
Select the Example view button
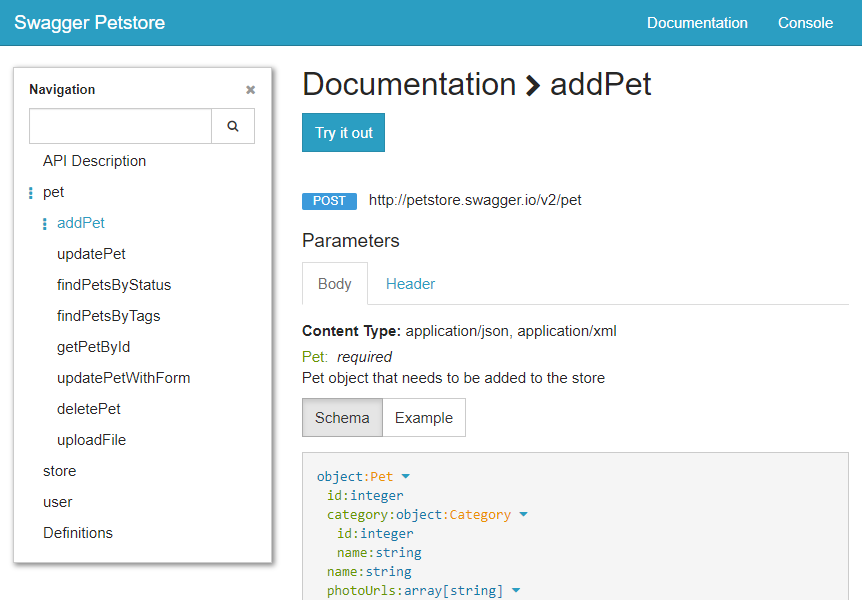(424, 418)
